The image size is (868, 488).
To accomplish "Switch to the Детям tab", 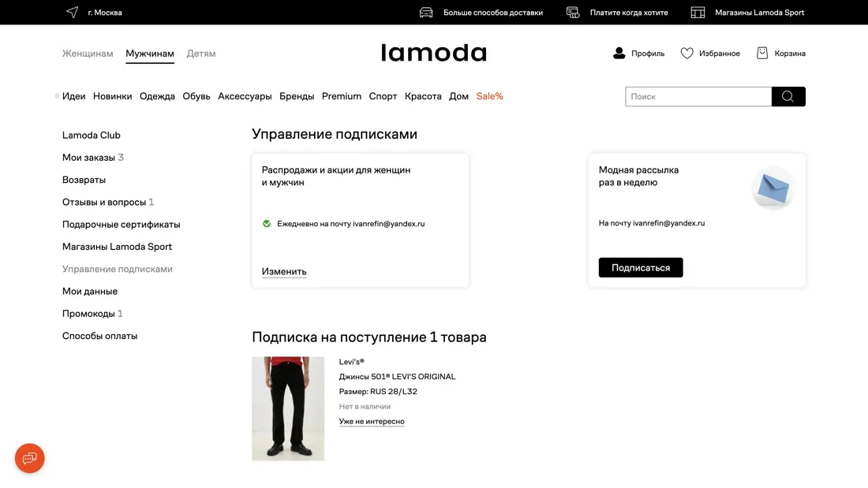I will (201, 54).
